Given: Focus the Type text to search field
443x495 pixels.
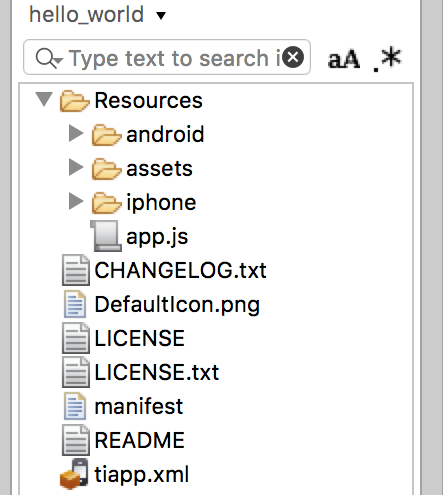Looking at the screenshot, I should coord(167,57).
